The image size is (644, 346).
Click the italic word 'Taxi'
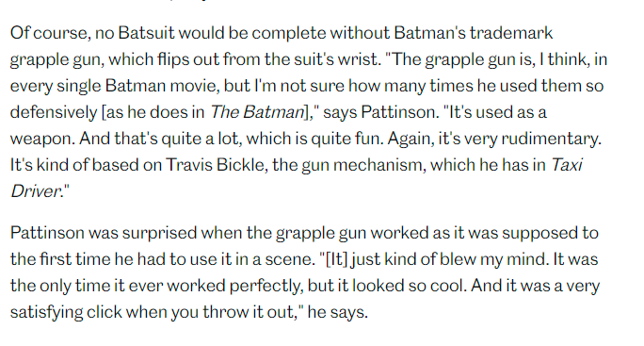click(x=567, y=165)
